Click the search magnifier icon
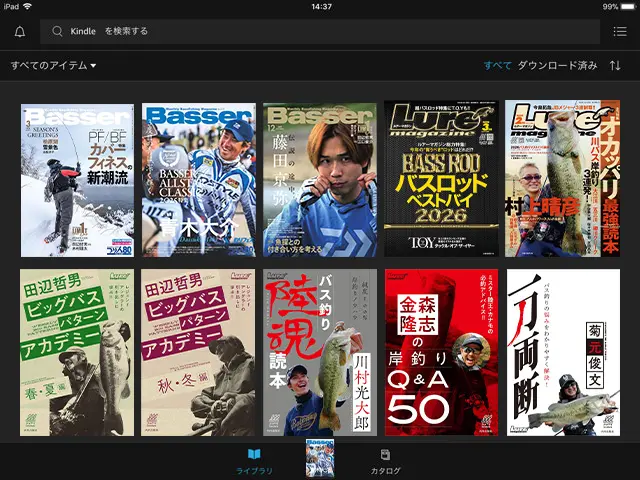 pos(57,31)
